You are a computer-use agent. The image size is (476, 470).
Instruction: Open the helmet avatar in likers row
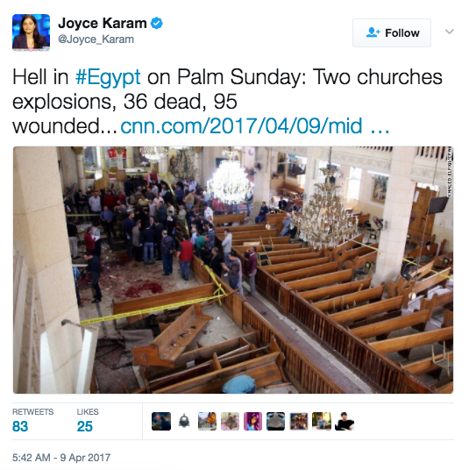(184, 421)
